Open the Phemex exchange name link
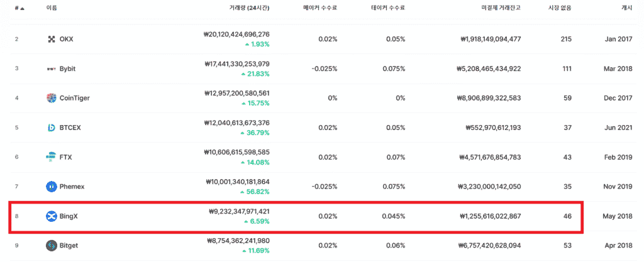The height and width of the screenshot is (262, 644). [x=72, y=187]
